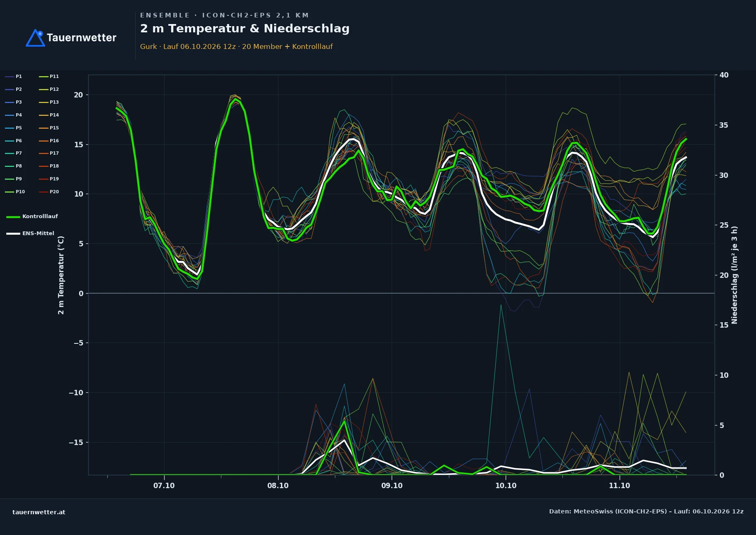Click the 10.10 date axis label

(506, 486)
